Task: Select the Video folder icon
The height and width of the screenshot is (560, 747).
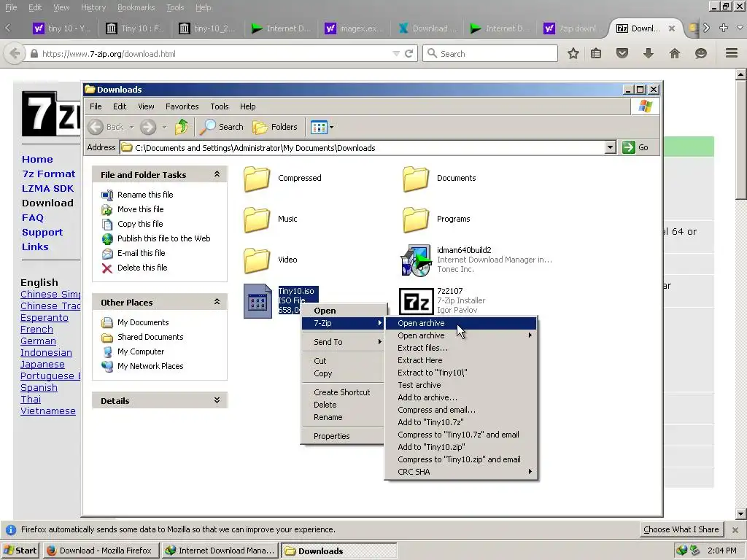Action: tap(257, 260)
